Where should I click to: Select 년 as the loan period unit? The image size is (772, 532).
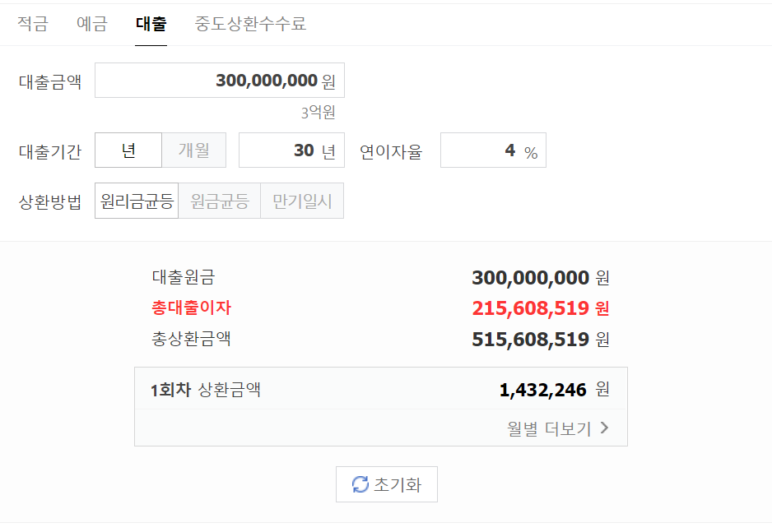128,150
